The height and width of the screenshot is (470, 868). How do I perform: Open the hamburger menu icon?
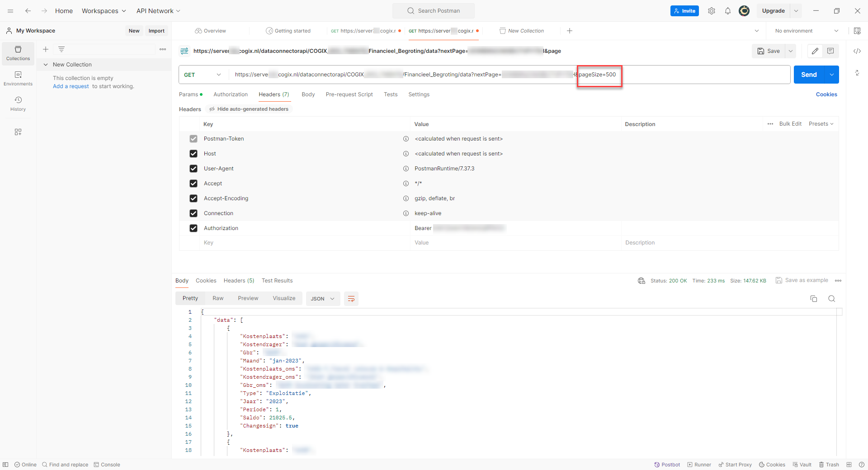(x=10, y=11)
